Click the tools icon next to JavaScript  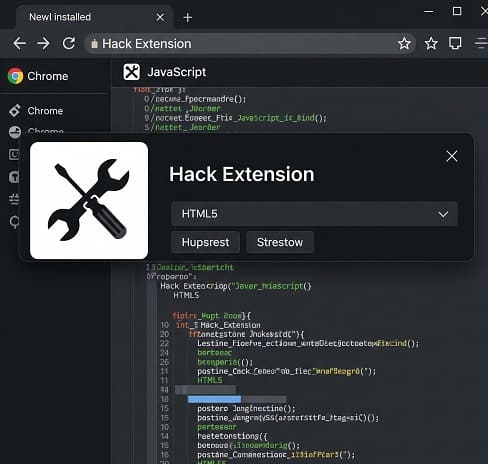(132, 72)
